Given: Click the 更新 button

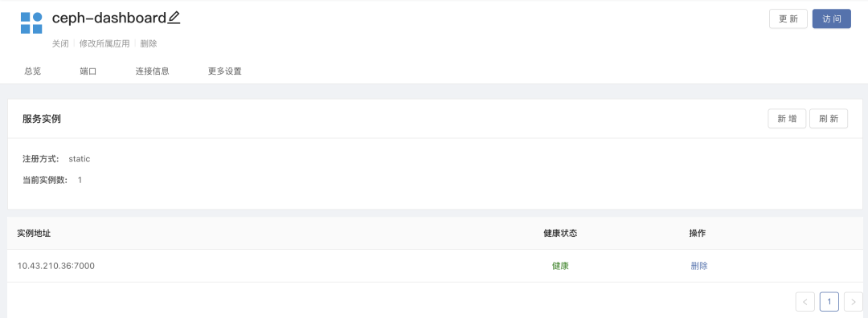Looking at the screenshot, I should click(788, 18).
